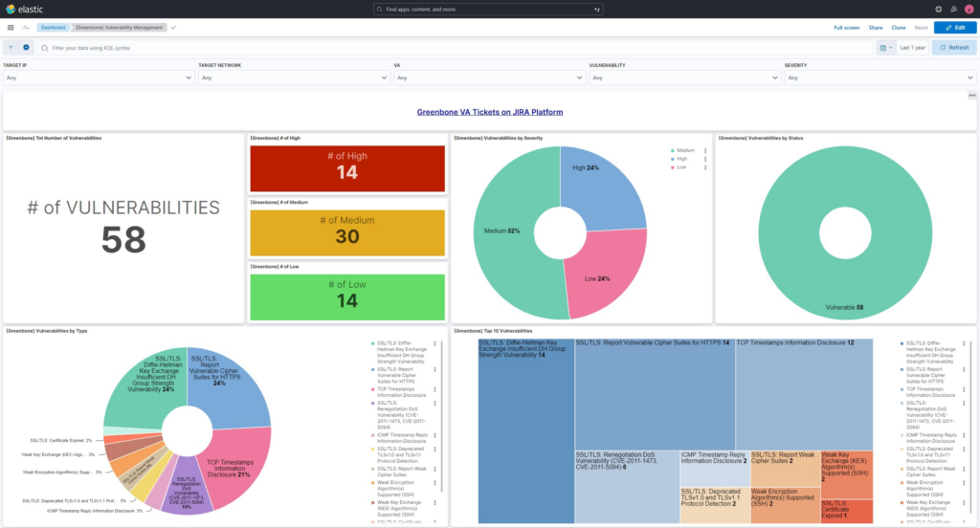Toggle the Low series in severity legend
Screen dimensions: 980x528
click(x=680, y=167)
